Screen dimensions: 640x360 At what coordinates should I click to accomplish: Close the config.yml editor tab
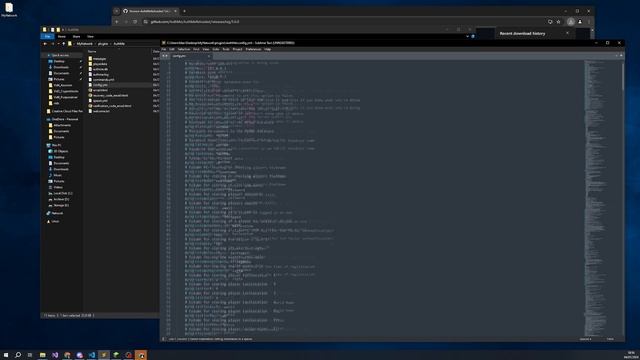(x=209, y=56)
